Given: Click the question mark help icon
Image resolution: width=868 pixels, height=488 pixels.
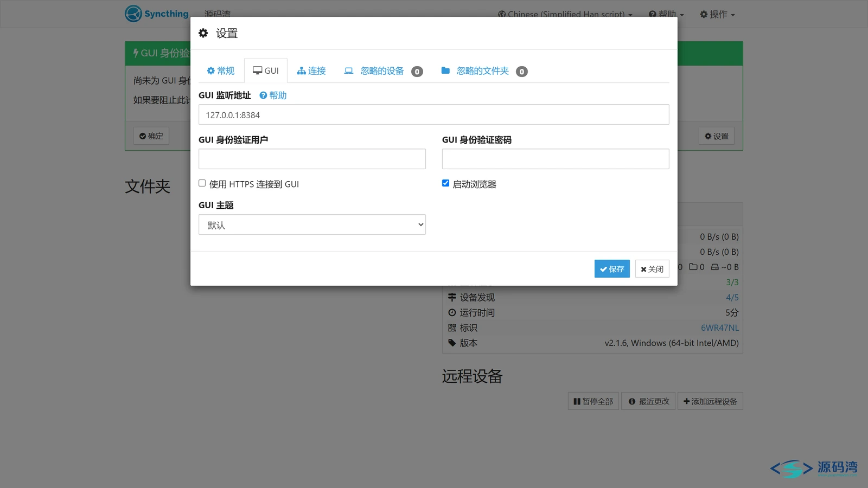Looking at the screenshot, I should coord(263,95).
